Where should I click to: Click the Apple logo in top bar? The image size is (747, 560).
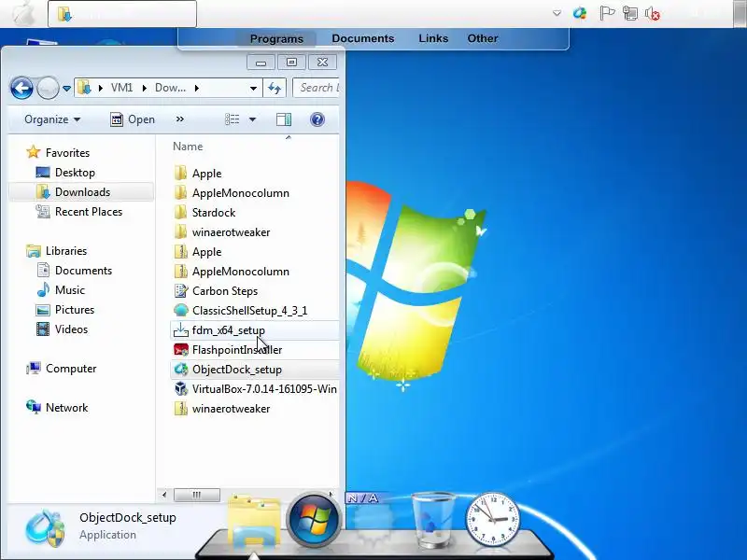24,13
